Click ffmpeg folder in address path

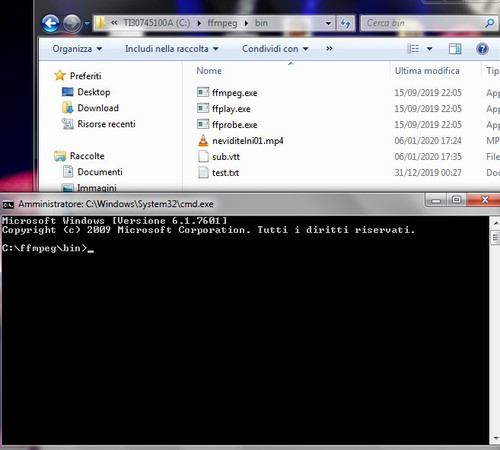click(x=222, y=23)
